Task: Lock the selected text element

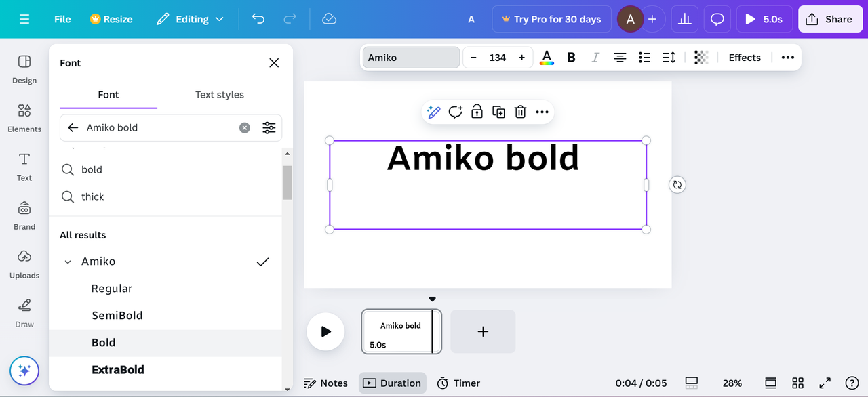Action: [x=477, y=112]
